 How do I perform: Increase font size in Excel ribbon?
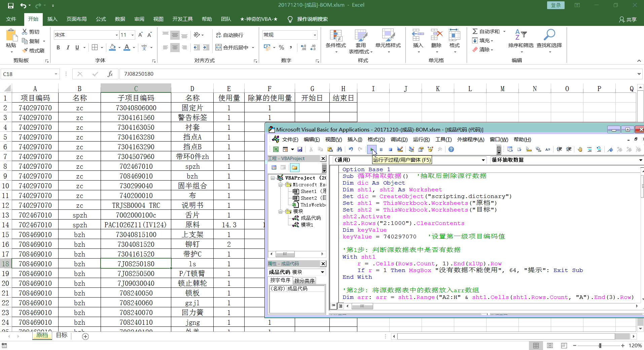pos(141,35)
